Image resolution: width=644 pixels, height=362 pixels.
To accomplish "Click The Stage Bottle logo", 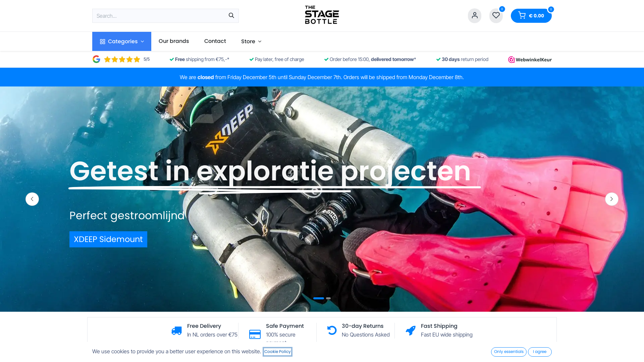I will (322, 15).
